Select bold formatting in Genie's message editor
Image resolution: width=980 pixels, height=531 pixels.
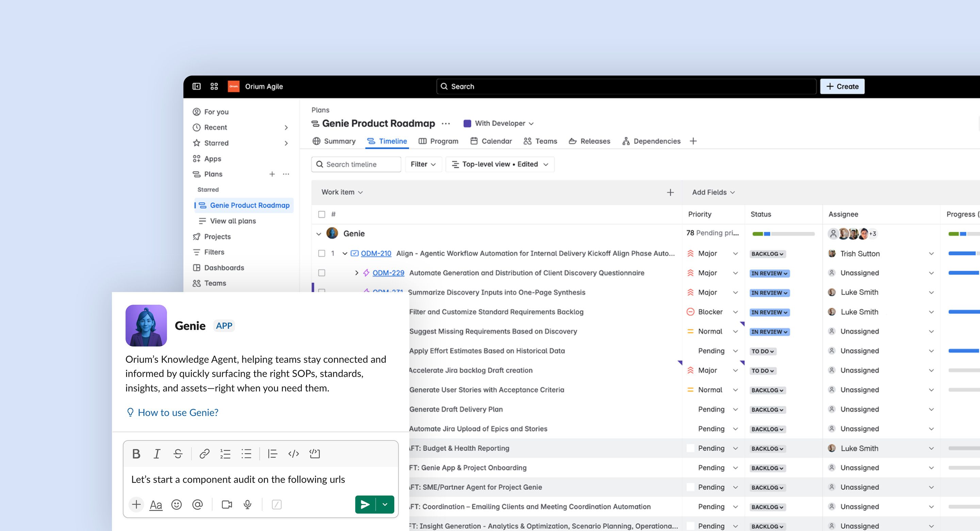[136, 453]
